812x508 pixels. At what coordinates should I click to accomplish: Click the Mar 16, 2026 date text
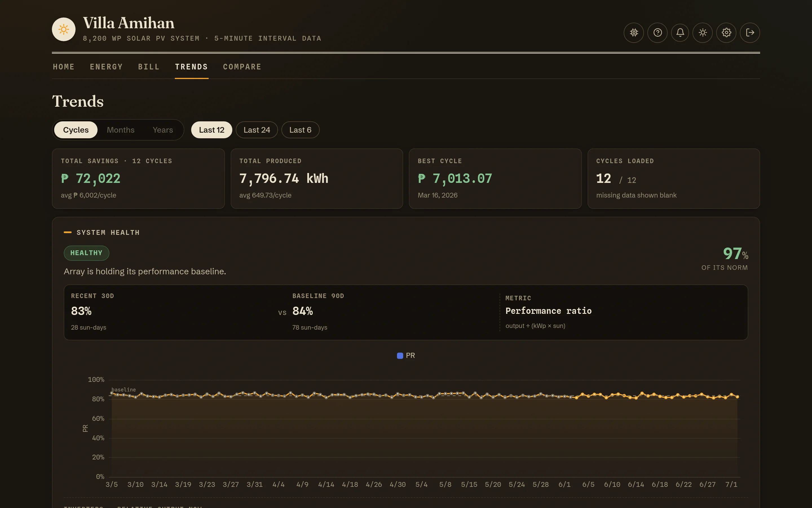[438, 195]
